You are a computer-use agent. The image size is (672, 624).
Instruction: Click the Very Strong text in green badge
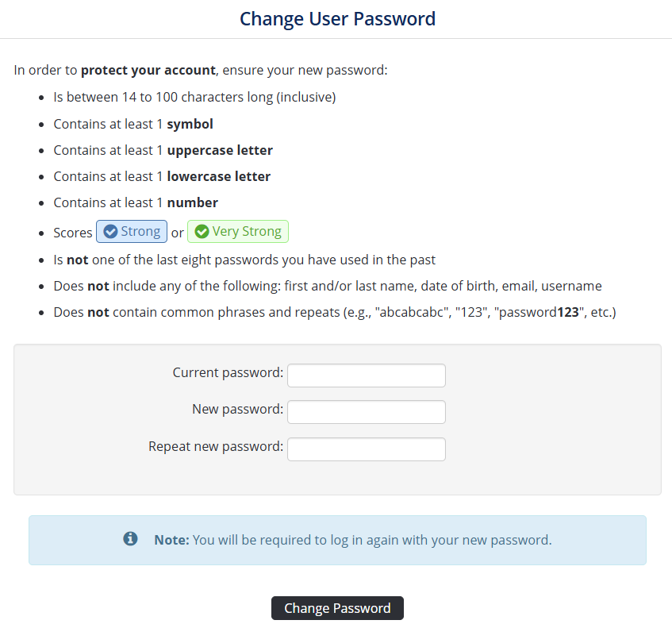pos(246,232)
